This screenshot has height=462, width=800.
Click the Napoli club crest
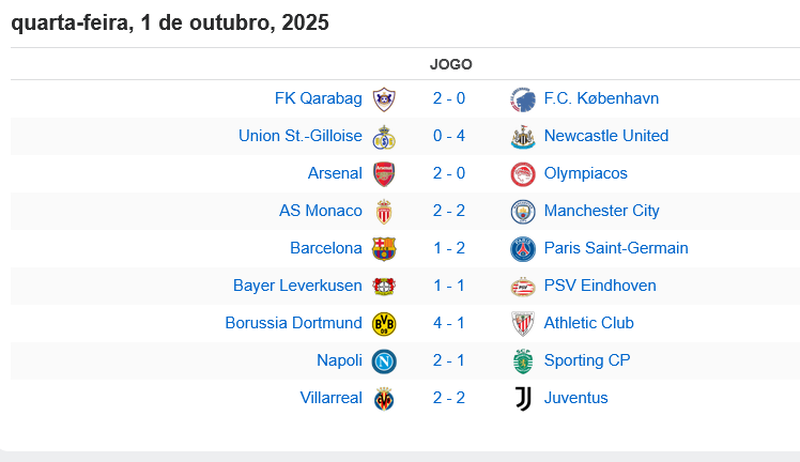click(383, 361)
